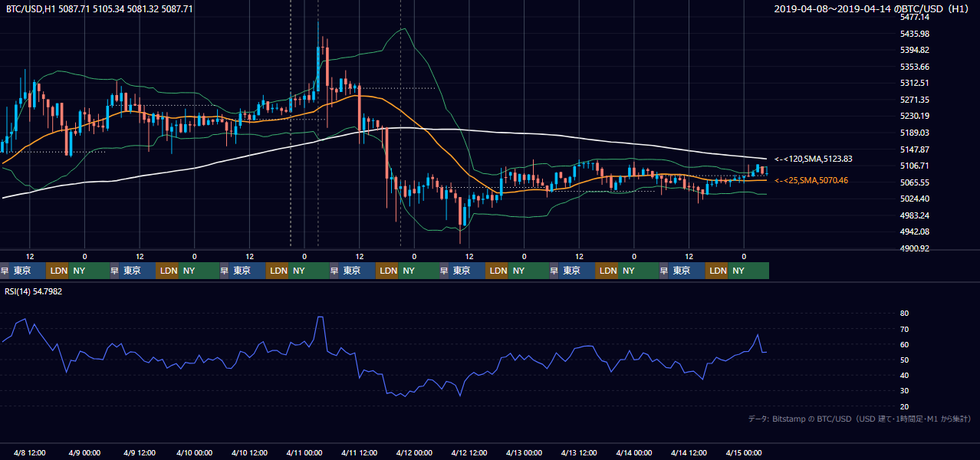Screen dimensions: 980x460
Task: Select the 25,SMA,5070.46 indicator label
Action: click(811, 180)
